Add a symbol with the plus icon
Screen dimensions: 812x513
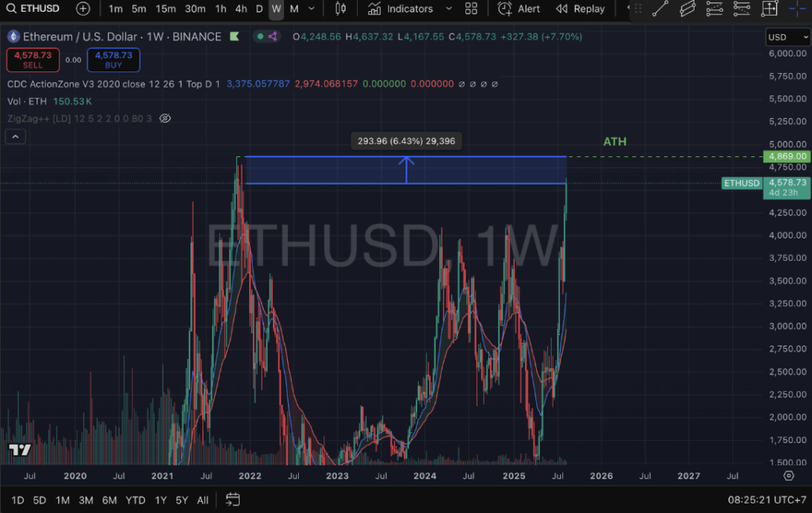click(x=83, y=9)
